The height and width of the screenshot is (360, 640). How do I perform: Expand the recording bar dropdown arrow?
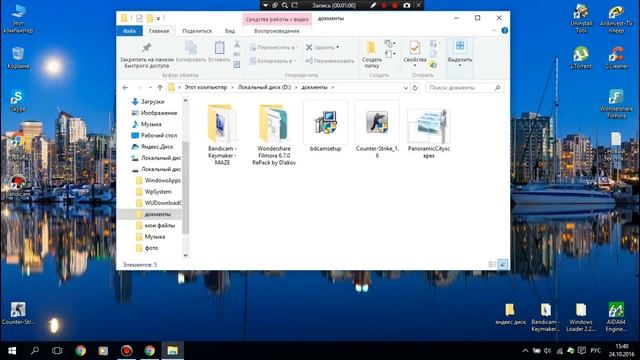(265, 5)
